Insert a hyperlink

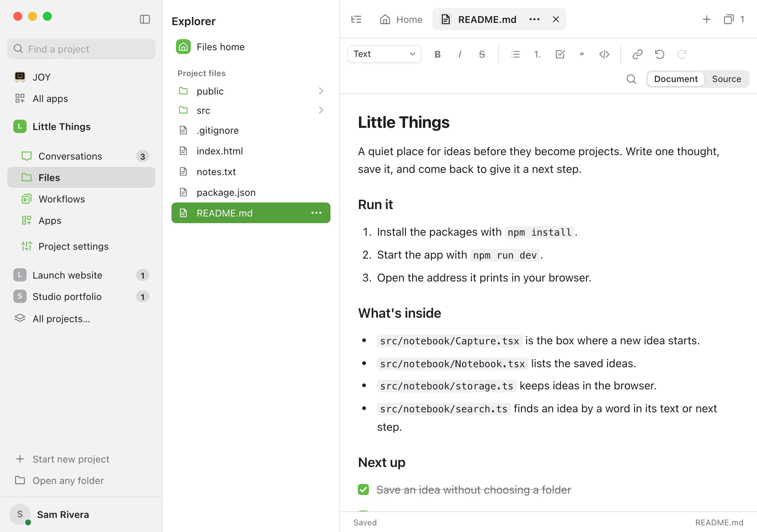click(638, 54)
